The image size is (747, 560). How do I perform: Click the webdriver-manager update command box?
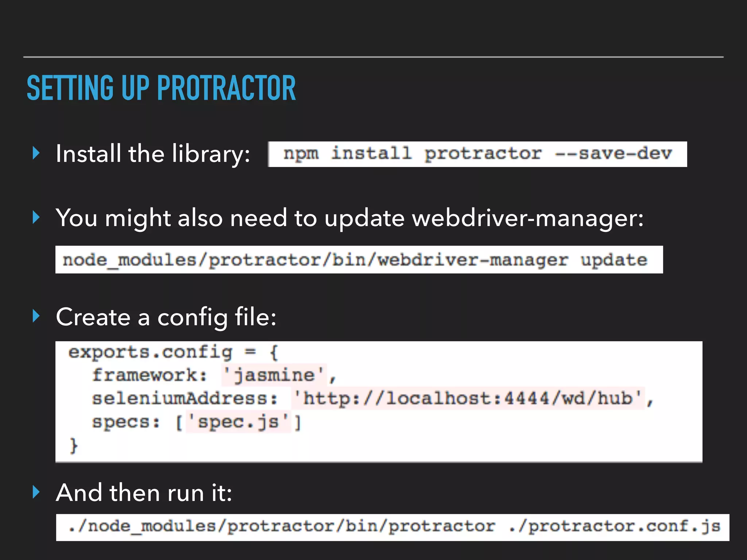click(359, 260)
